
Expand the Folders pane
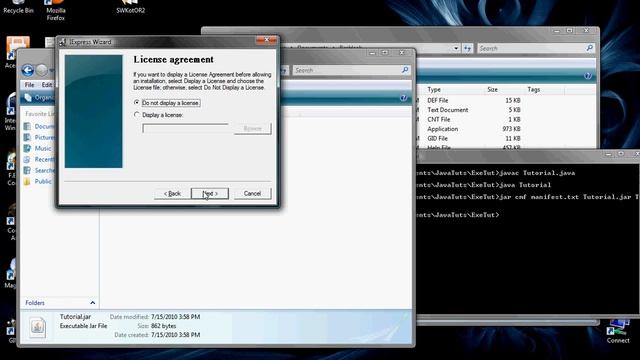pyautogui.click(x=93, y=303)
